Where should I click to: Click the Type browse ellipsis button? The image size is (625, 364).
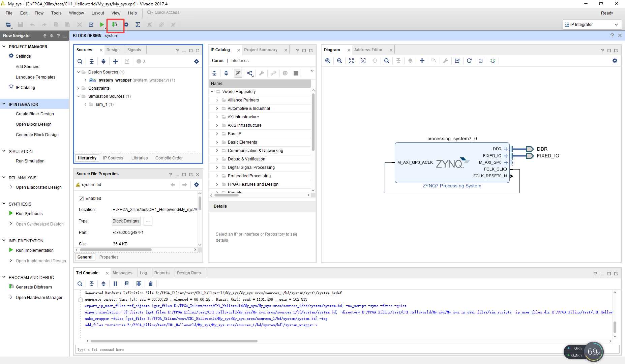click(148, 221)
